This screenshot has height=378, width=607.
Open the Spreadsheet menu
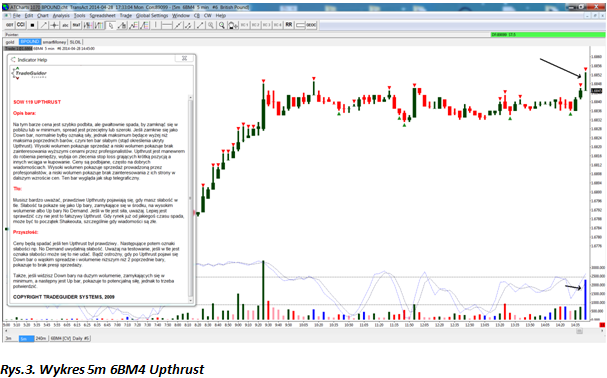point(102,16)
